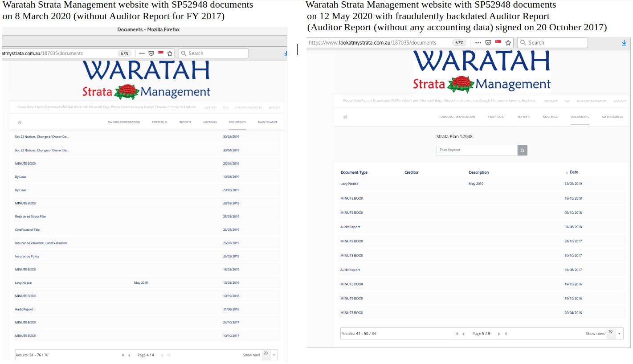Click Pocket save icon in right browser

click(488, 43)
